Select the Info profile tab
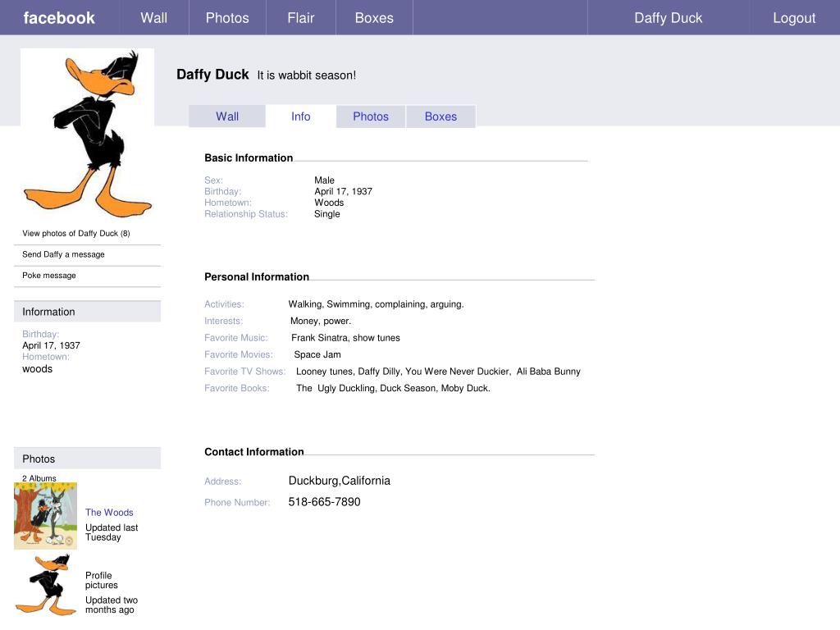The image size is (840, 630). 300,116
